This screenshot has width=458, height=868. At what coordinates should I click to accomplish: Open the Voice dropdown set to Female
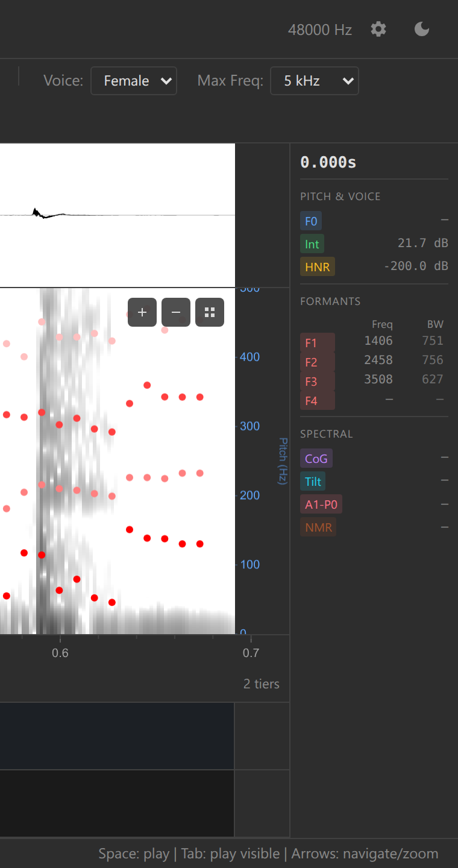click(134, 81)
